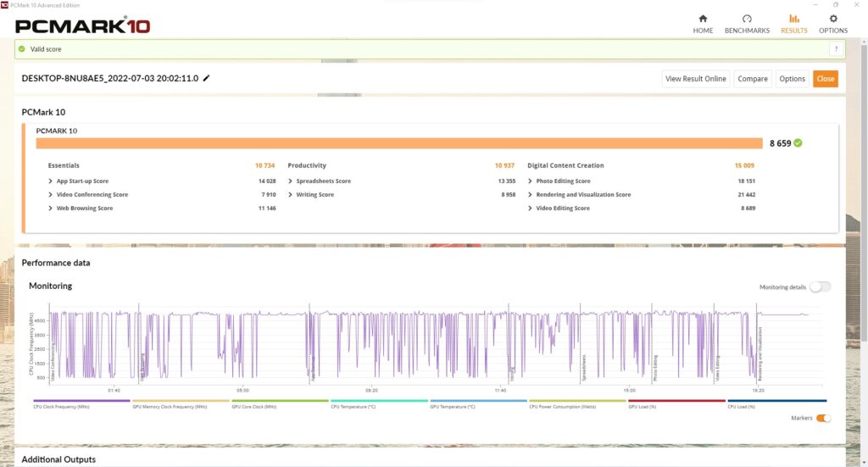This screenshot has width=868, height=467.
Task: Open the Benchmarks gauge icon
Action: click(x=747, y=19)
